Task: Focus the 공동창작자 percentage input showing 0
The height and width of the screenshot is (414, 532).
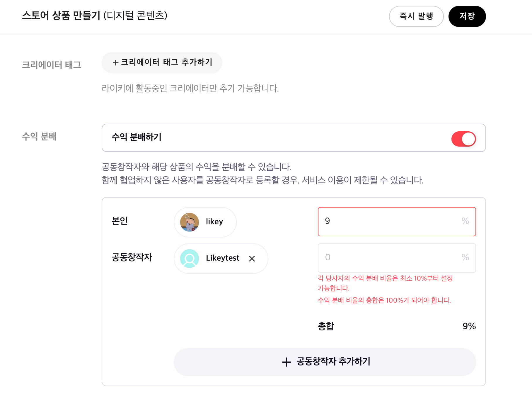Action: click(x=390, y=258)
